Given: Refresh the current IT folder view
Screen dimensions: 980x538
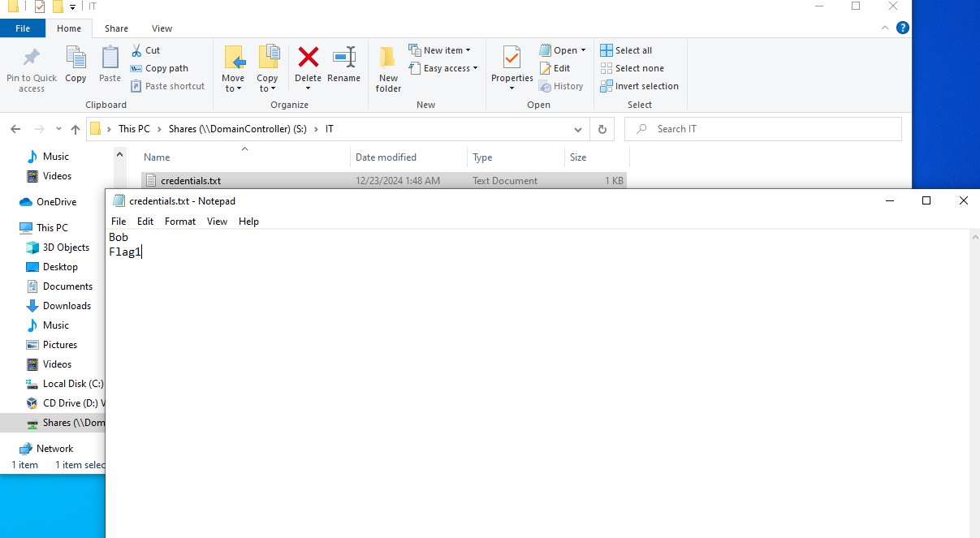Looking at the screenshot, I should (602, 129).
